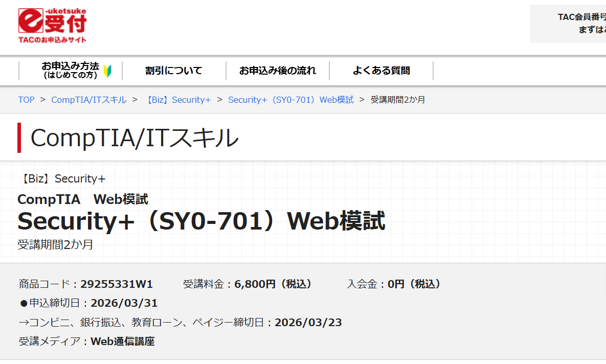Click the Security+（SY0-701）Web模試 title
The width and height of the screenshot is (606, 364).
201,221
